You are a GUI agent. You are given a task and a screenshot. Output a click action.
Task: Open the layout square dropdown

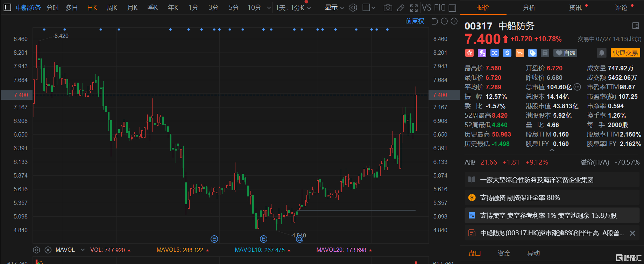point(369,7)
